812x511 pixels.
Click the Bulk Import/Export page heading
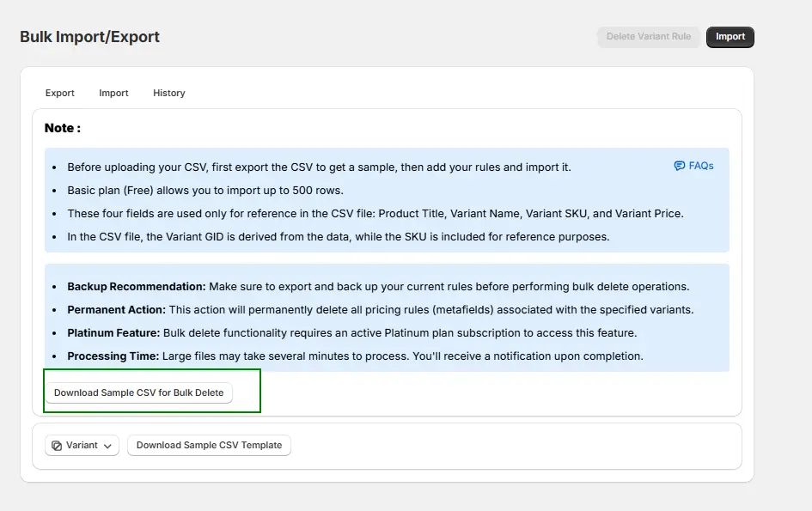(89, 37)
